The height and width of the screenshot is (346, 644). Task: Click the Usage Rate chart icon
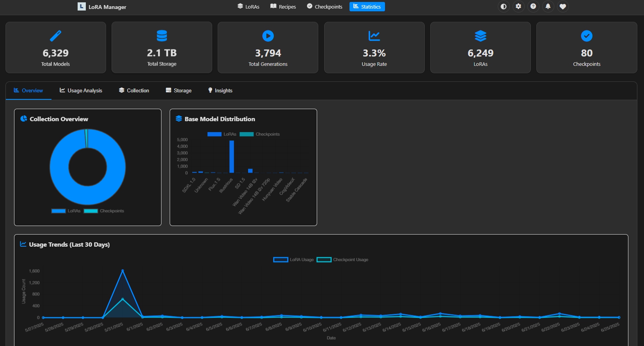(x=374, y=36)
